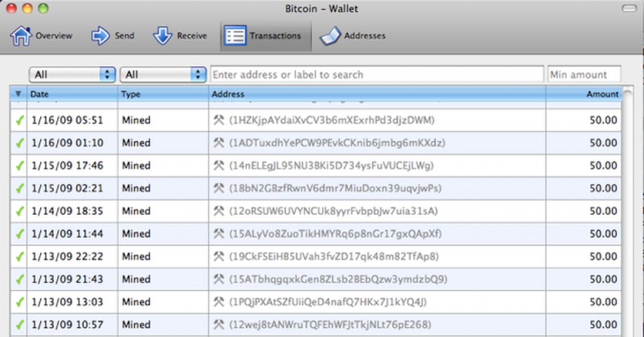Select address text 1HZKjpAYdaiXvCV3b6mXExrhPd3djzDWM
Viewport: 644px width, 337px height.
(x=332, y=120)
